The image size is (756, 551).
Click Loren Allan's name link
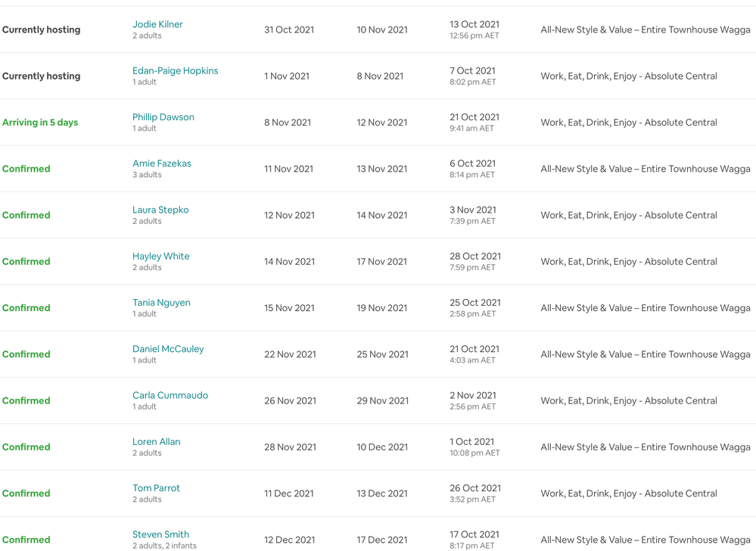pos(156,442)
